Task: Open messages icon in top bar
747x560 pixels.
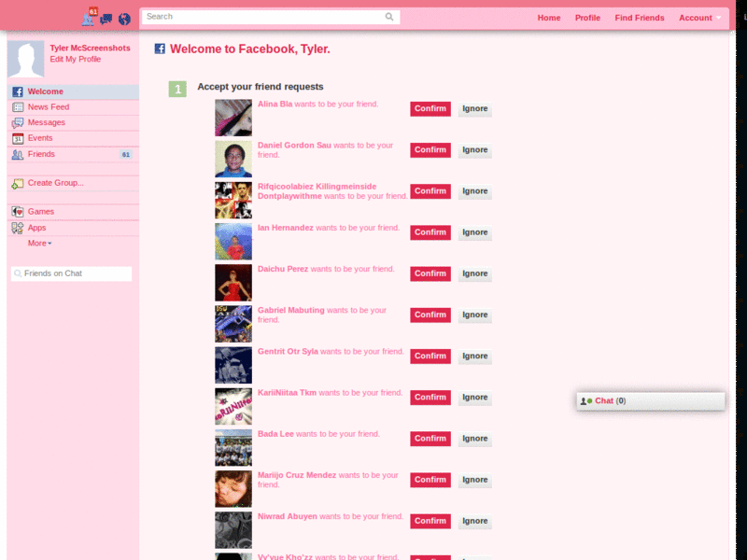Action: point(106,19)
